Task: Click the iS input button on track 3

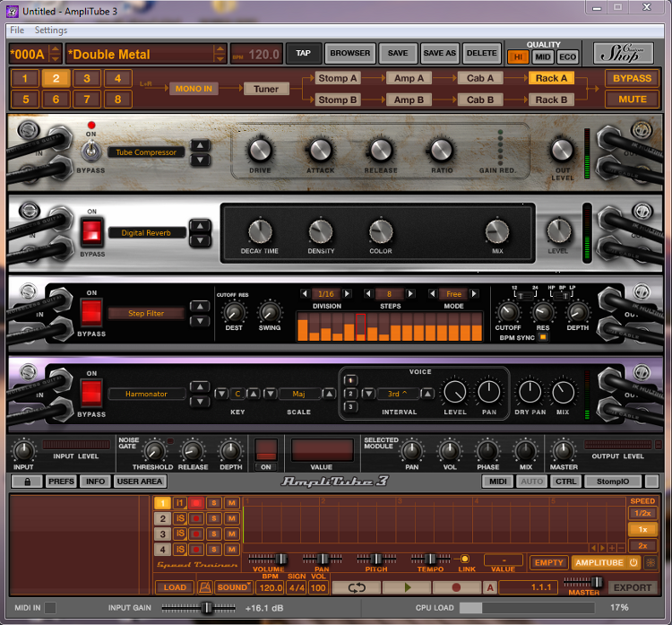Action: 179,534
